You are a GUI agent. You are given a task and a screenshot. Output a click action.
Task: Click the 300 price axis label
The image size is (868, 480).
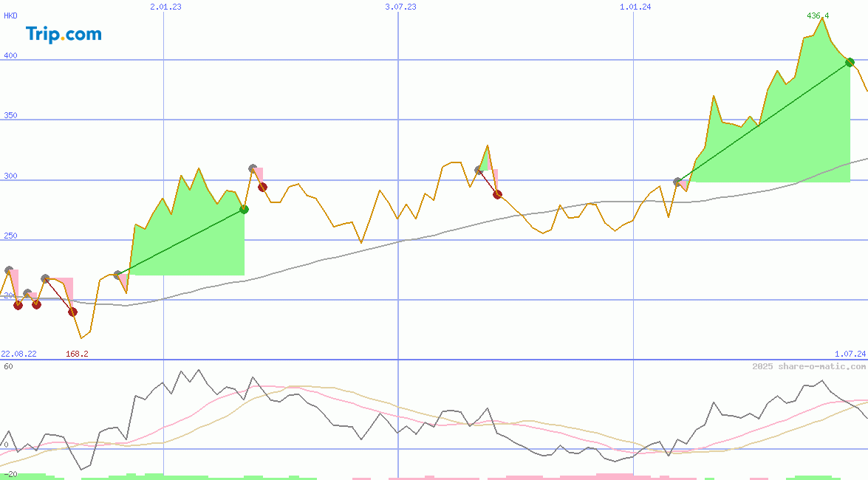pos(10,176)
